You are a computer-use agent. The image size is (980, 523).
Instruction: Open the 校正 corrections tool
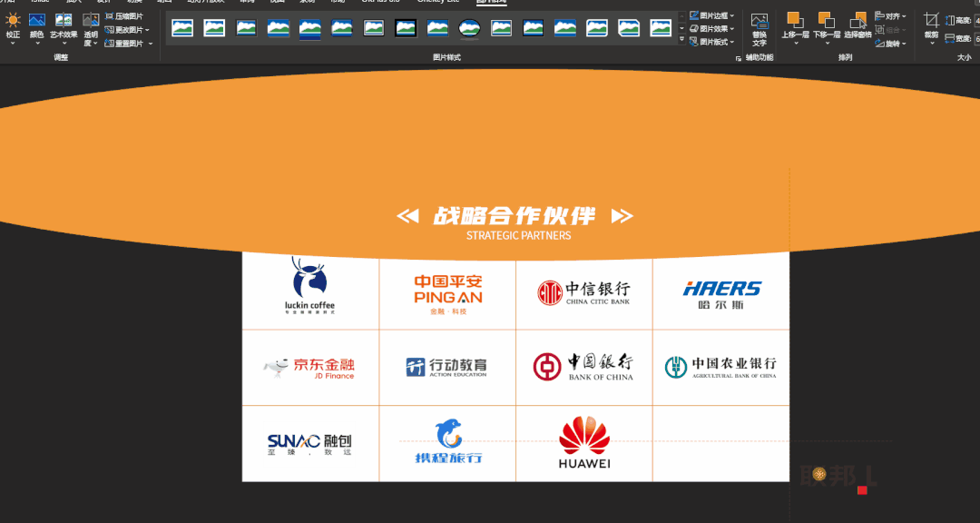pos(13,28)
